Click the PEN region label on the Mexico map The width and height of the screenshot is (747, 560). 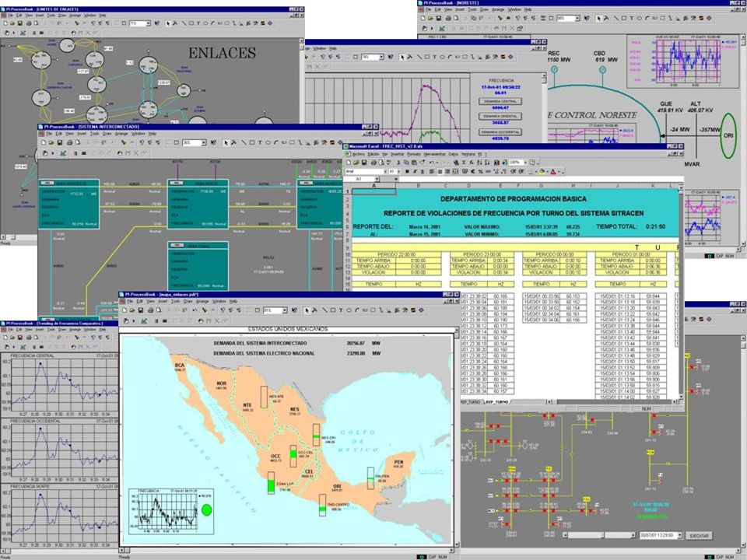pyautogui.click(x=398, y=462)
